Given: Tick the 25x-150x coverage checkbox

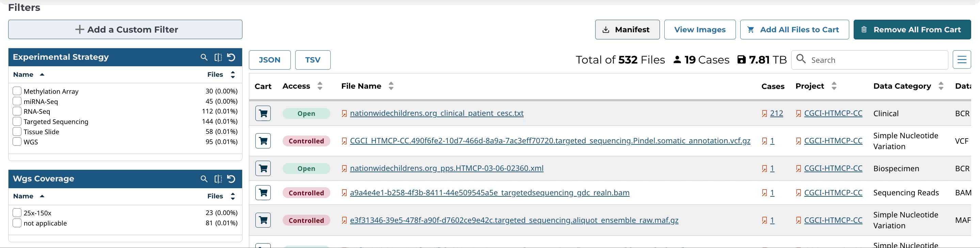Looking at the screenshot, I should [x=17, y=213].
